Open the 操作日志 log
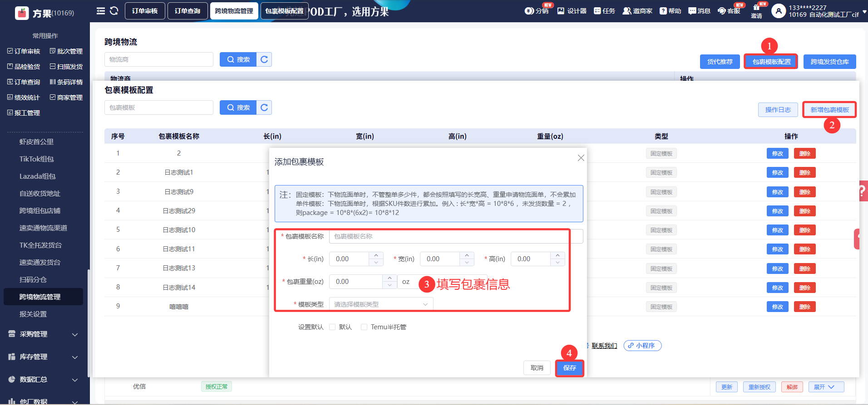This screenshot has height=405, width=868. pos(778,110)
